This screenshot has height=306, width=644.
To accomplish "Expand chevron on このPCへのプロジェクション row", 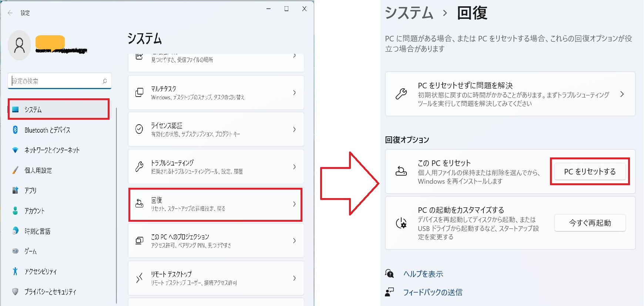I will pyautogui.click(x=294, y=241).
